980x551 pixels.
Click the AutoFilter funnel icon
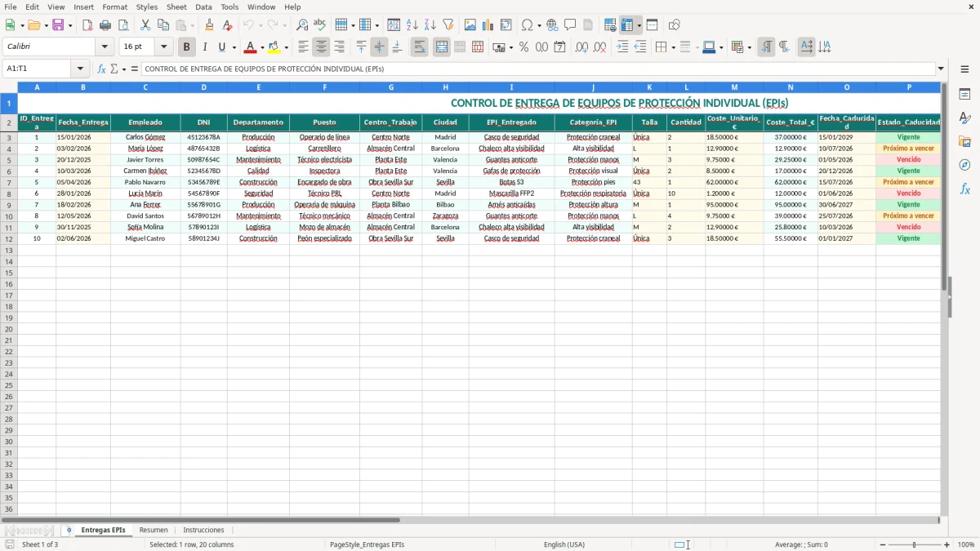click(448, 25)
